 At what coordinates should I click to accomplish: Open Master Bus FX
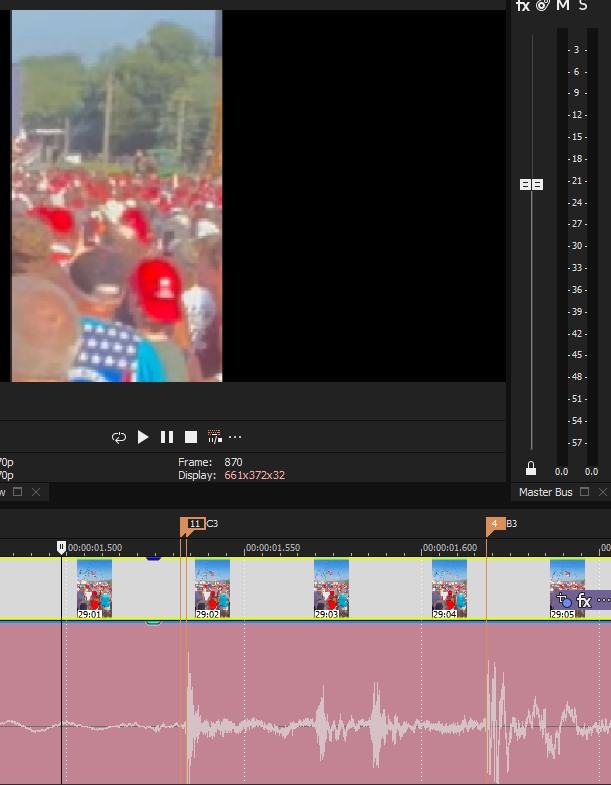(522, 6)
